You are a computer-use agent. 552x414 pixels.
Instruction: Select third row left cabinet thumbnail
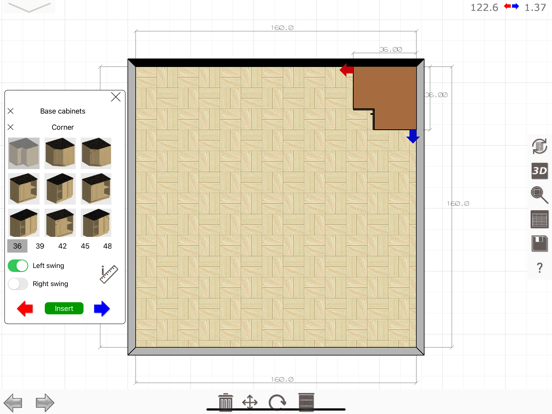tap(24, 223)
